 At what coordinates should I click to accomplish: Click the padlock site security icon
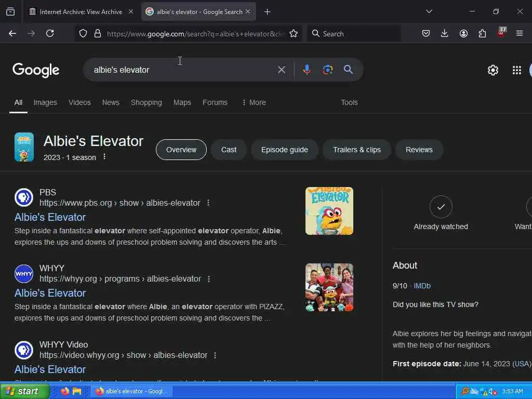click(x=98, y=33)
